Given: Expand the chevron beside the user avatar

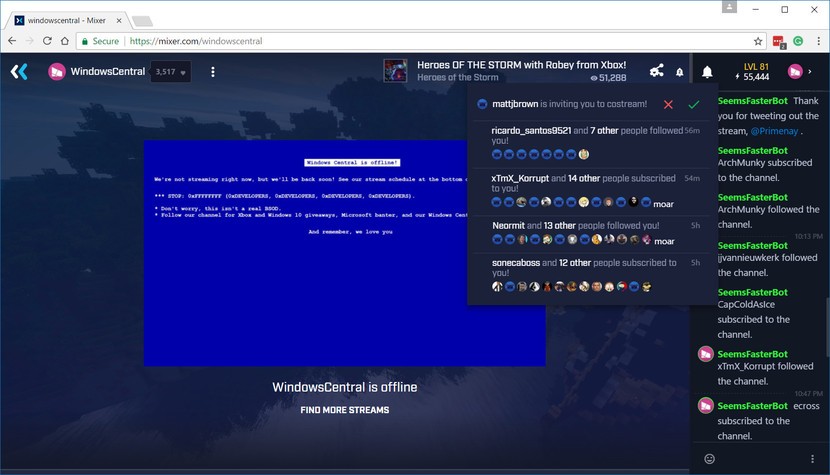Looking at the screenshot, I should [x=809, y=71].
